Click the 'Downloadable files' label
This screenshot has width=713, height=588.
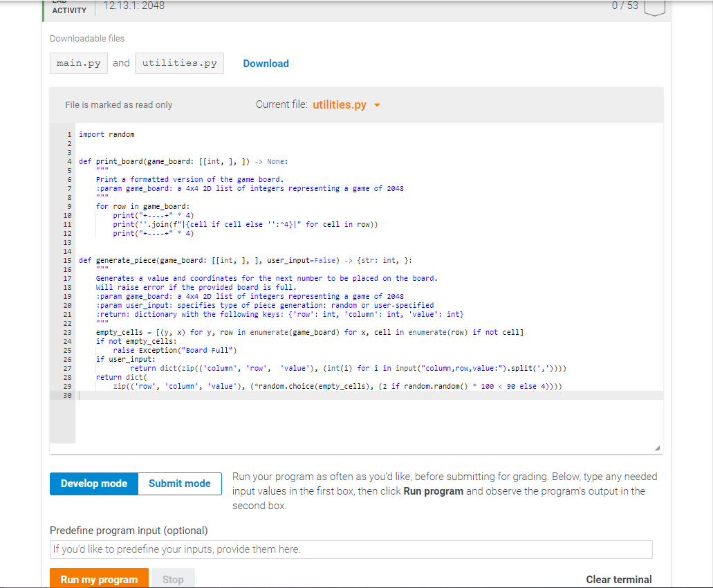[x=87, y=39]
